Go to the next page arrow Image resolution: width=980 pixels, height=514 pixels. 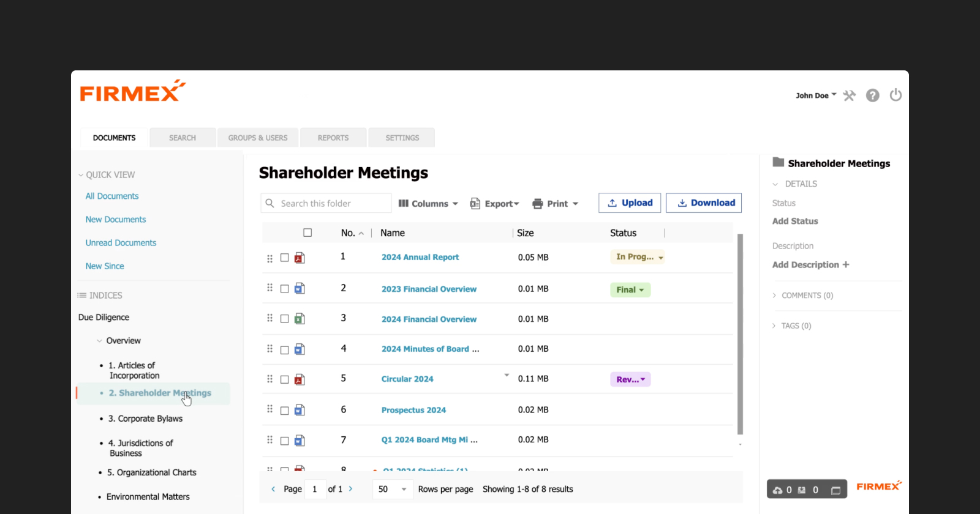[350, 489]
